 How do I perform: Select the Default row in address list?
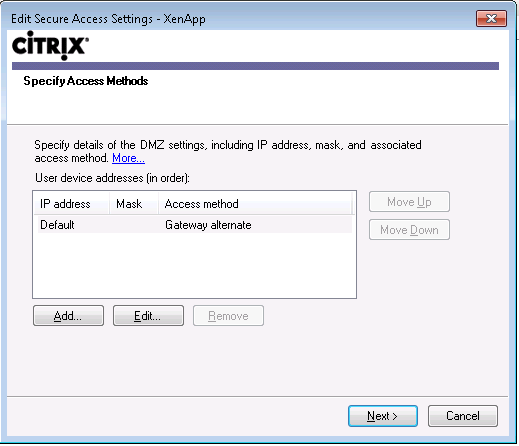click(x=195, y=225)
